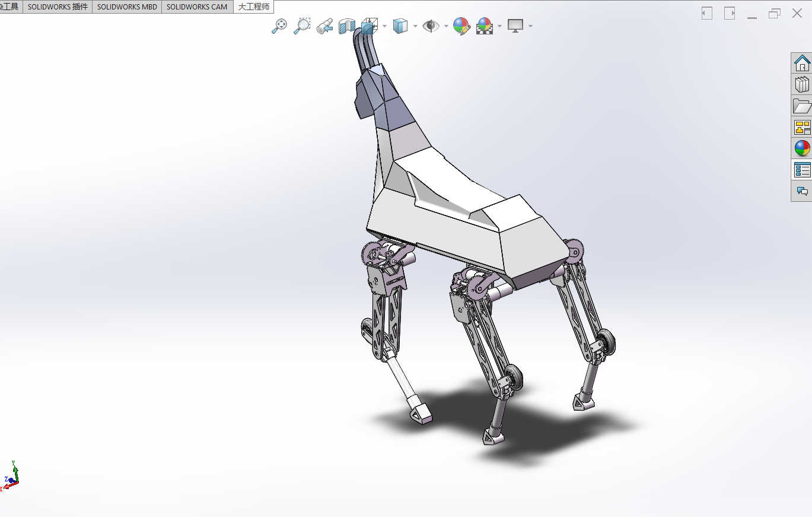Open the Custom Properties list icon
812x517 pixels.
pos(802,170)
